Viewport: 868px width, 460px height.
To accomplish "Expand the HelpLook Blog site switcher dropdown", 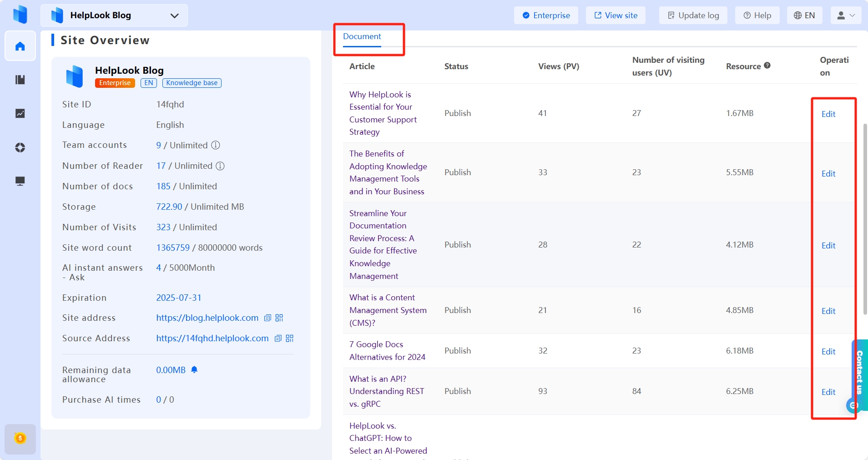I will click(174, 15).
